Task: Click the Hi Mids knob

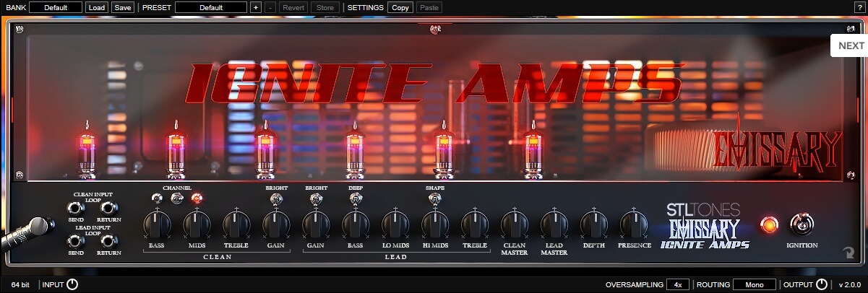Action: click(435, 224)
